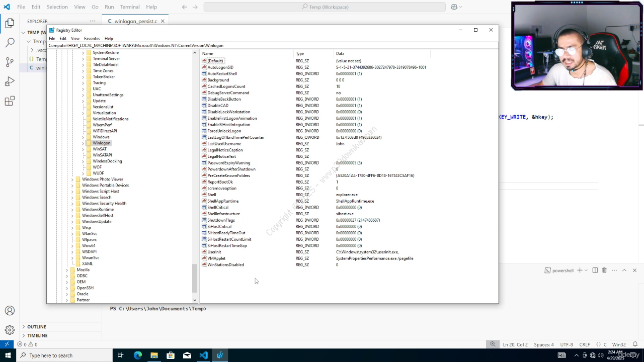The height and width of the screenshot is (362, 644).
Task: Open Manage gear icon in VS Code
Action: point(10,330)
